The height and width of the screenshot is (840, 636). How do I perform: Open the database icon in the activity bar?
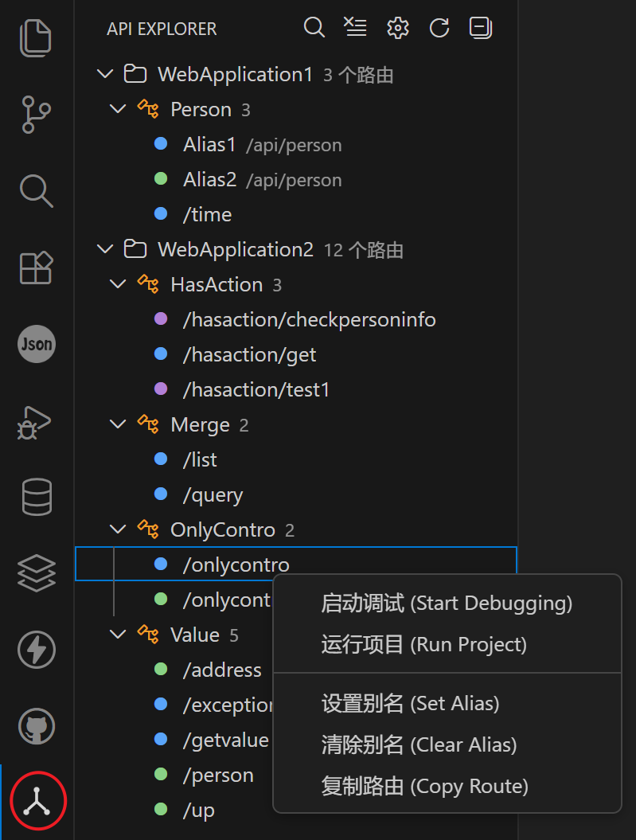(x=36, y=498)
